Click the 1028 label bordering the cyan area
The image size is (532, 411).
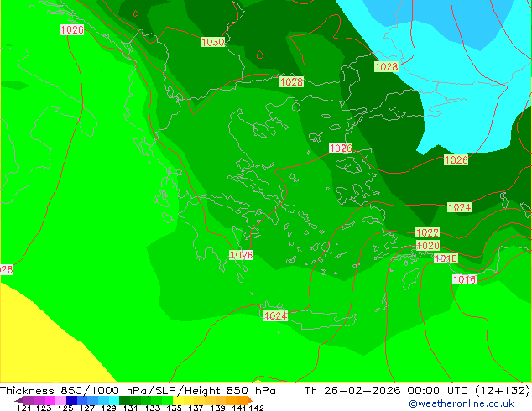coord(386,66)
